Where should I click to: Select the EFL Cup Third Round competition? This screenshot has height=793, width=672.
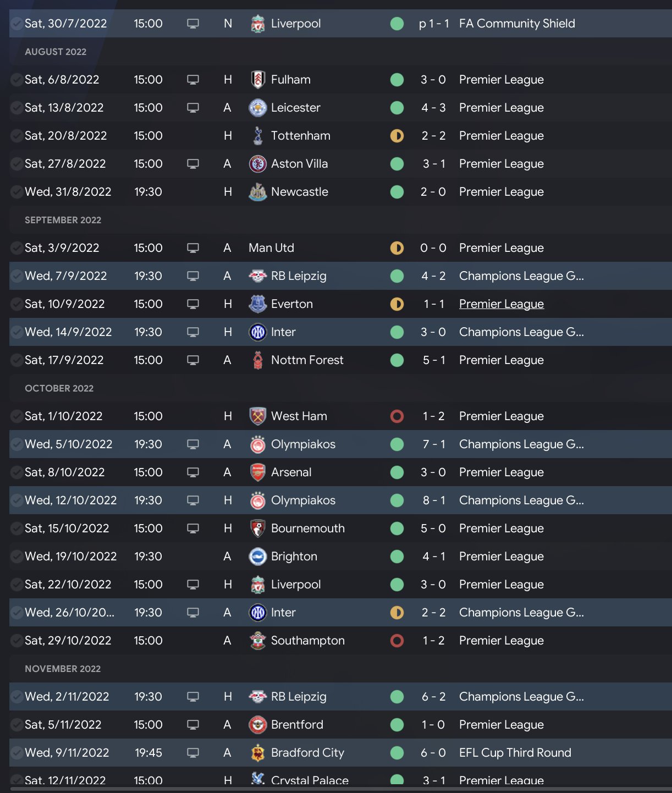click(x=515, y=753)
